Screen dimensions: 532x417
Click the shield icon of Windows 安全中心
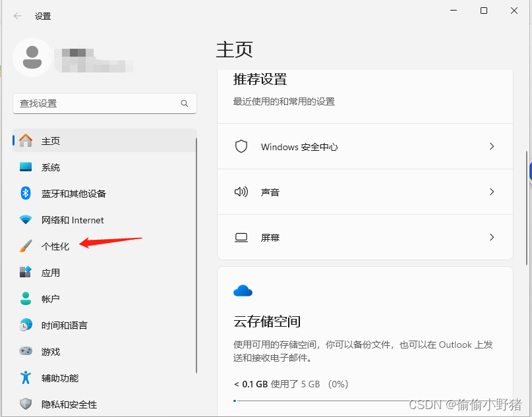[241, 146]
